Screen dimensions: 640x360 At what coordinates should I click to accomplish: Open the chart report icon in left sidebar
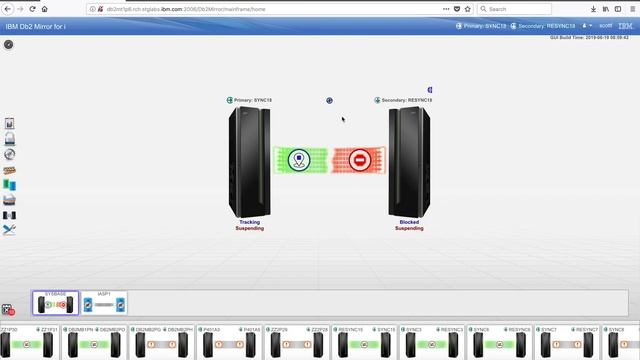coord(9,124)
